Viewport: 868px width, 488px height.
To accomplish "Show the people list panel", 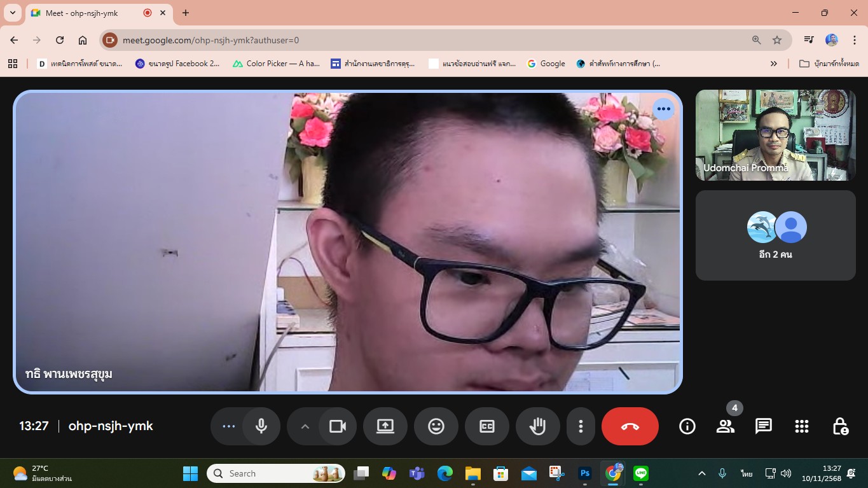I will pyautogui.click(x=726, y=426).
